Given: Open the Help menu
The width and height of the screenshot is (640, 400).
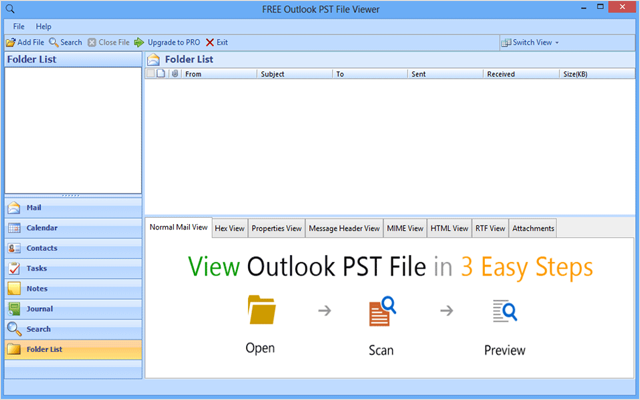Looking at the screenshot, I should [43, 27].
